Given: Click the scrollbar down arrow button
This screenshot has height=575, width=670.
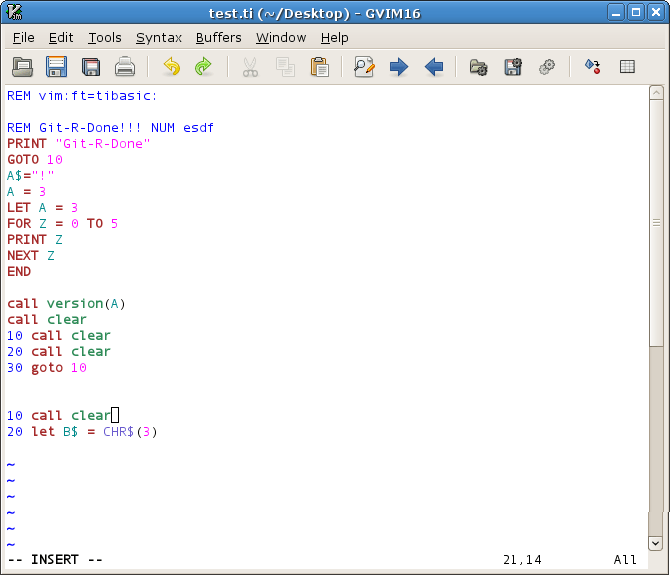Looking at the screenshot, I should 656,543.
